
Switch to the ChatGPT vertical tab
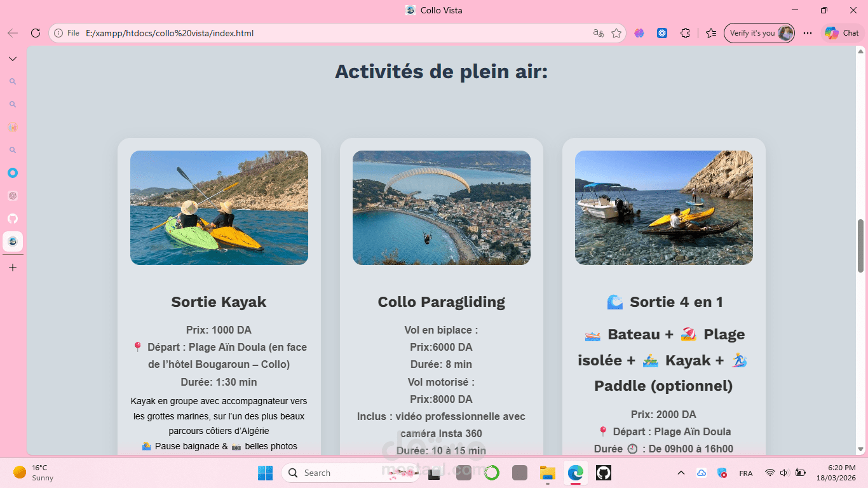tap(13, 196)
